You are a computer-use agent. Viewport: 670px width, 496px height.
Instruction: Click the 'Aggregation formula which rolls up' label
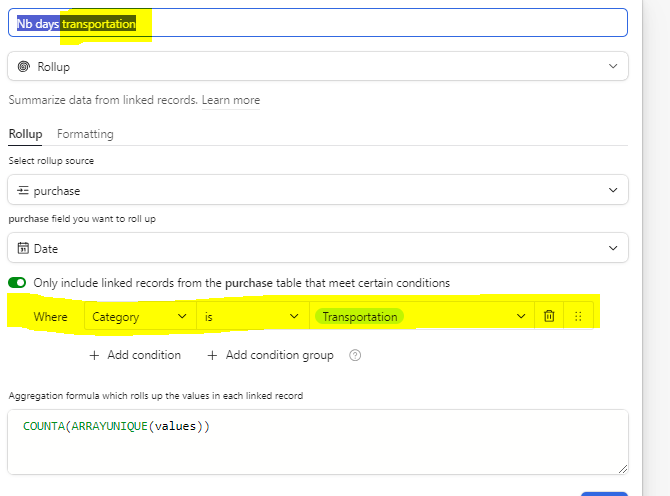tap(156, 396)
